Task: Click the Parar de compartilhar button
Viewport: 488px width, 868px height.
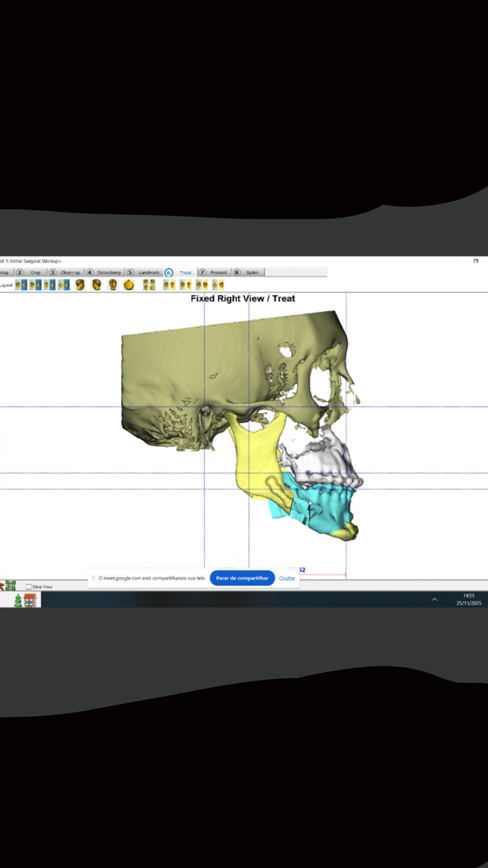Action: 242,578
